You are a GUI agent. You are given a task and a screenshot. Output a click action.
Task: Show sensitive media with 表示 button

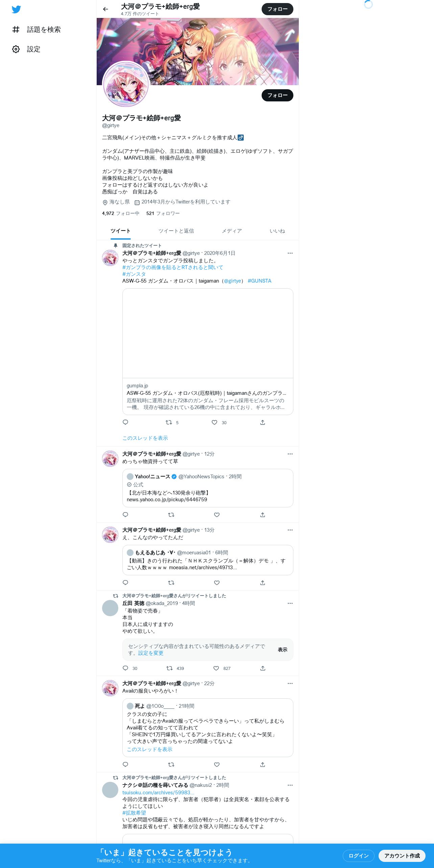tap(283, 650)
